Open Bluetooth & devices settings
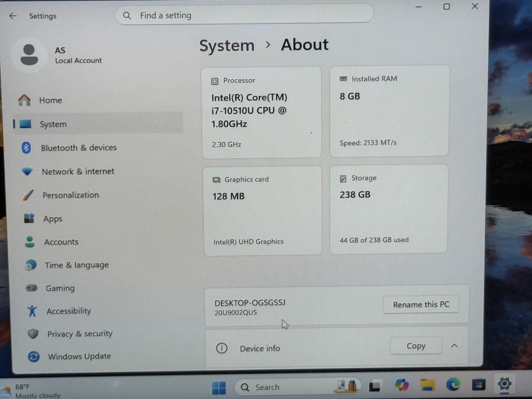The width and height of the screenshot is (532, 399). coord(79,148)
